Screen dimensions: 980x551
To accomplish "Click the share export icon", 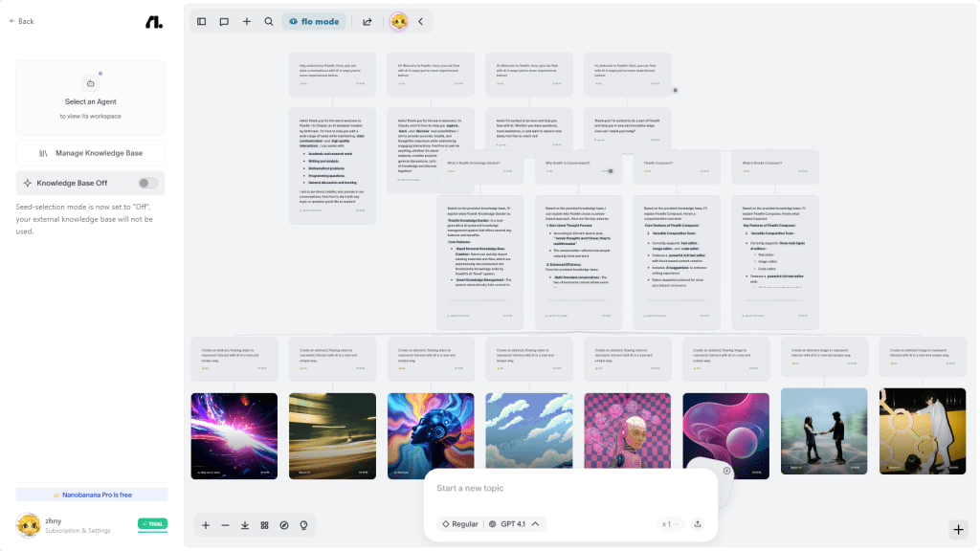I will pos(367,21).
